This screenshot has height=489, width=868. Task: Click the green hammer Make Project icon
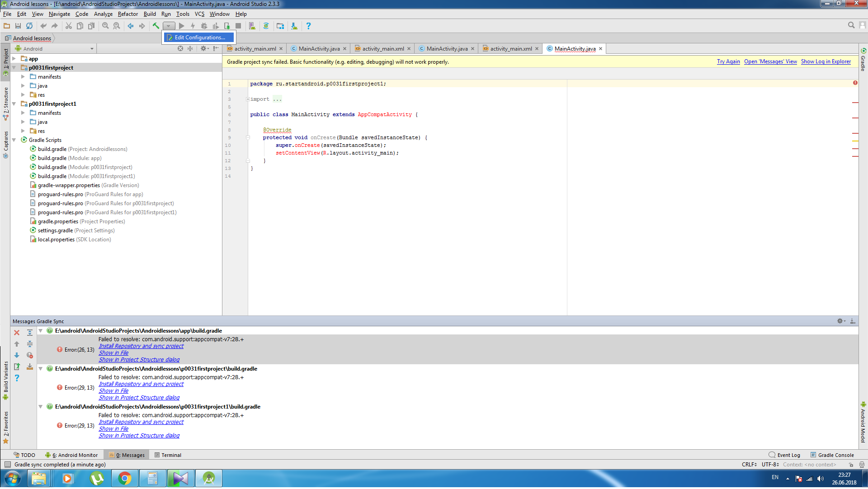[x=156, y=26]
